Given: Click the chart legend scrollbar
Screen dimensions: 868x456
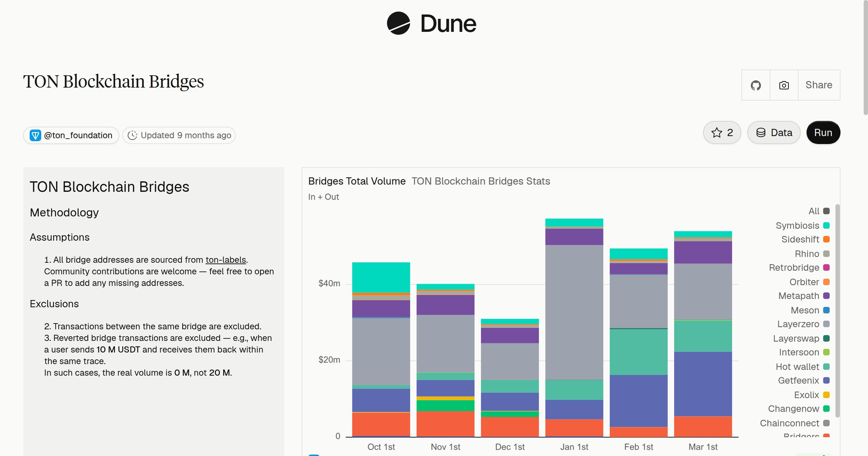Looking at the screenshot, I should click(837, 311).
